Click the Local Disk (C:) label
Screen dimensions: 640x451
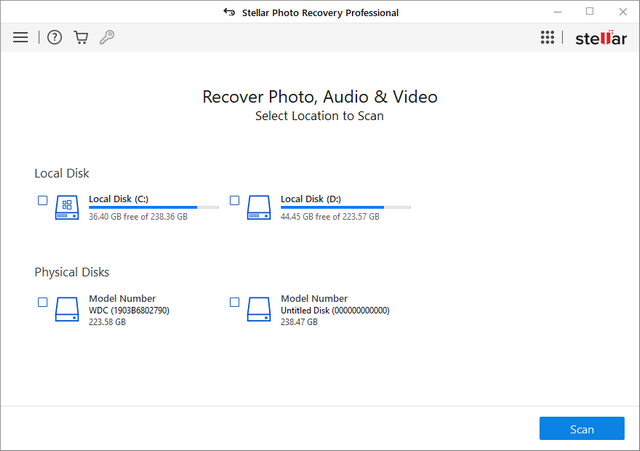point(119,198)
